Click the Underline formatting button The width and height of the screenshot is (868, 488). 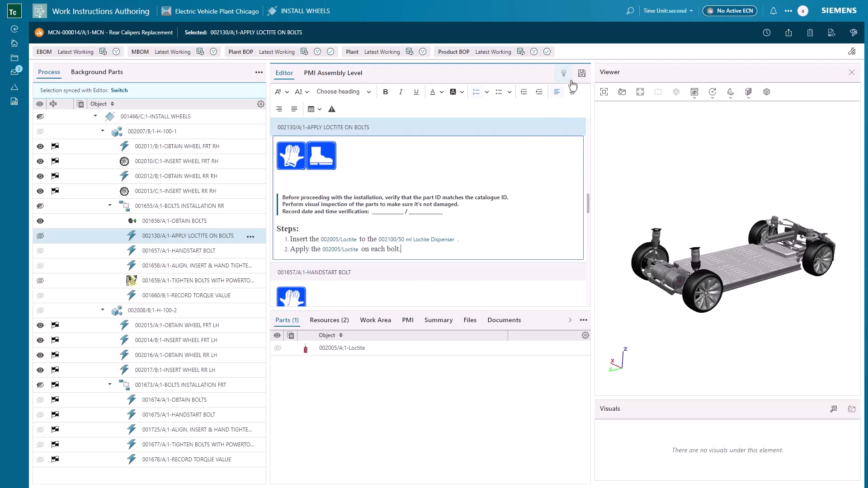coord(416,92)
